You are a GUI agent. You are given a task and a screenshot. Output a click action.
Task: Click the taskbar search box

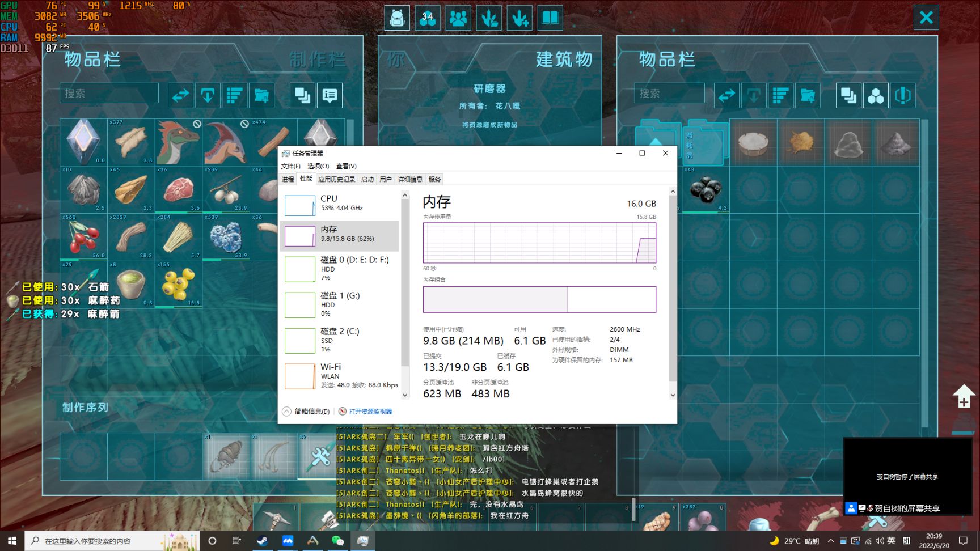pyautogui.click(x=112, y=541)
